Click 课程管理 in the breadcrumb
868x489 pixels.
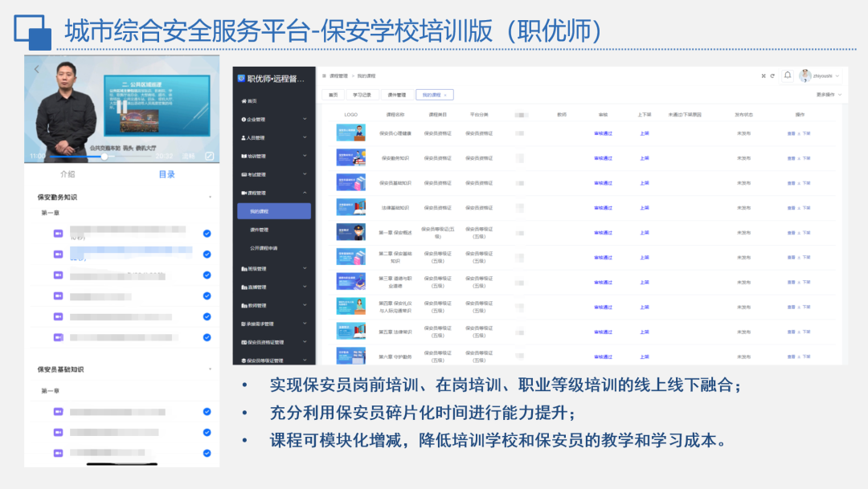pyautogui.click(x=338, y=75)
